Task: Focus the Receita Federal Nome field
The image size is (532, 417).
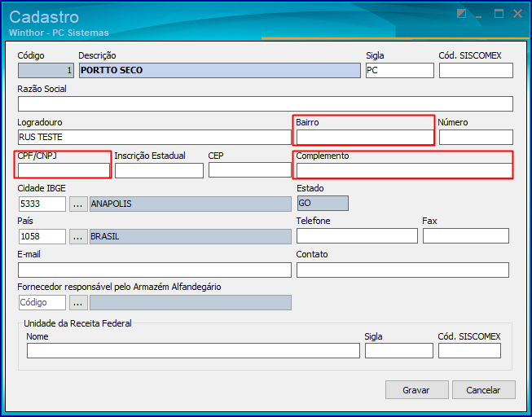Action: tap(193, 350)
